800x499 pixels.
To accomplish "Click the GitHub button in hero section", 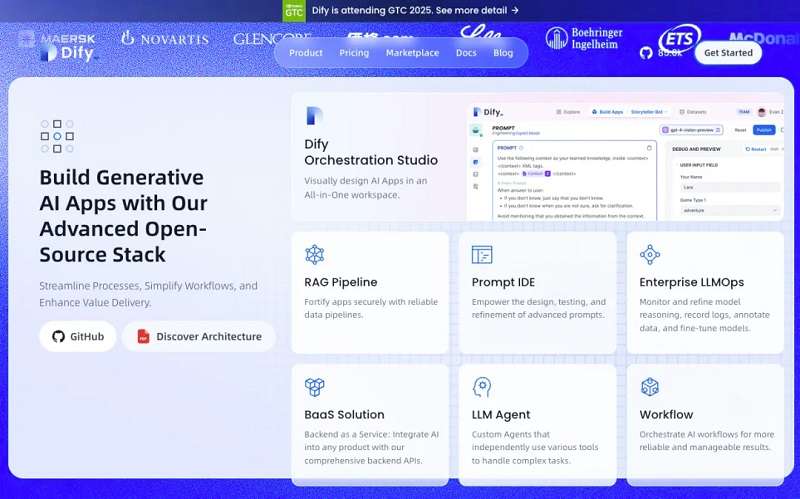I will 78,336.
